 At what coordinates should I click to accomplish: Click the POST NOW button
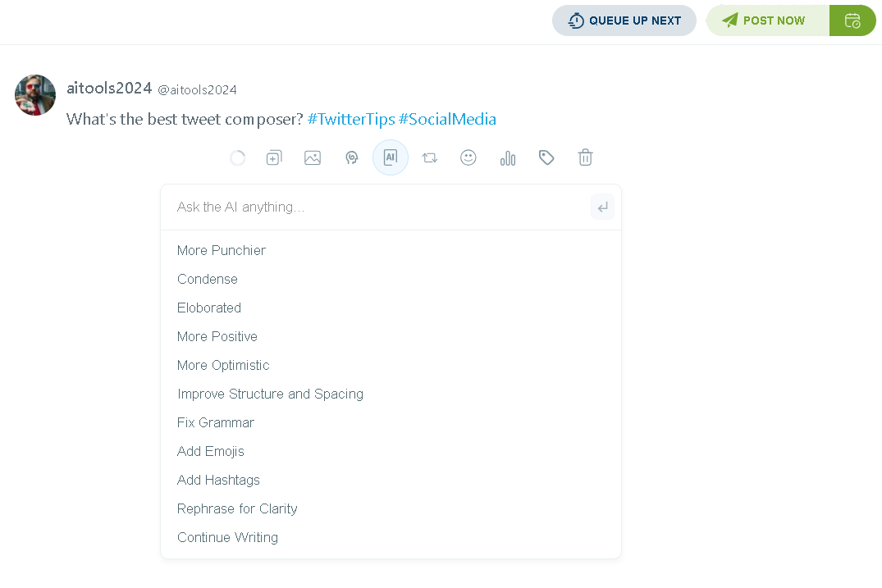tap(768, 20)
